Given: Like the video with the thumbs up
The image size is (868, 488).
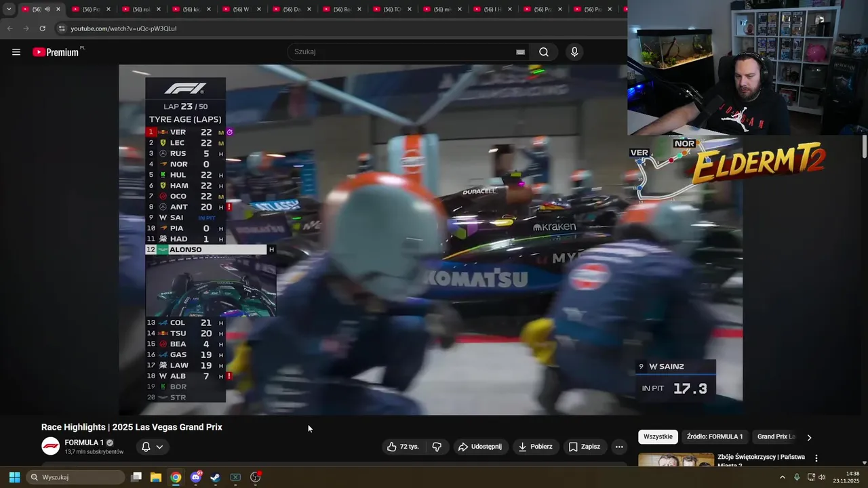Looking at the screenshot, I should coord(403,447).
